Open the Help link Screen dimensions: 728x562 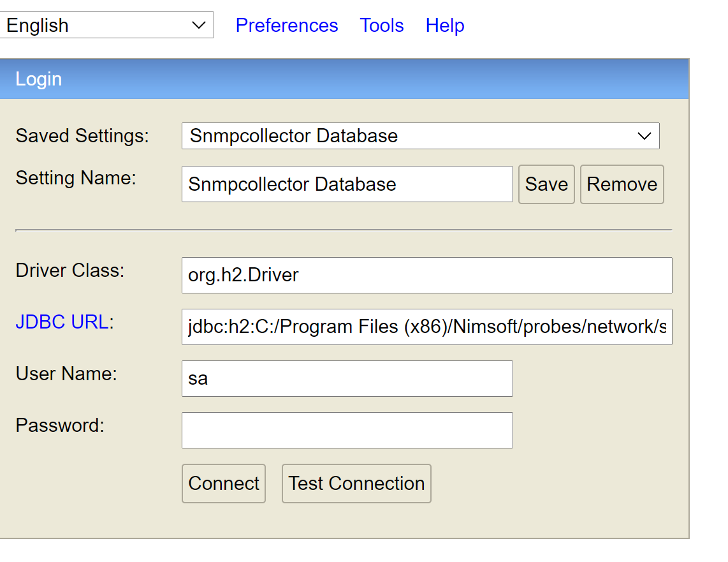445,26
